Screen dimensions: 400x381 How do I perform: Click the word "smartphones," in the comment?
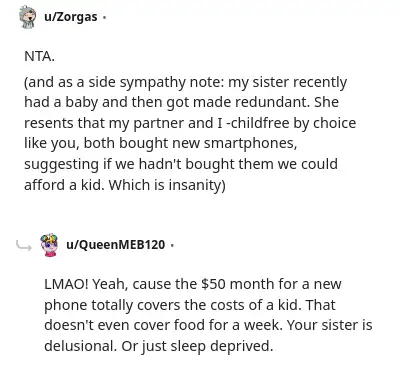[x=250, y=143]
